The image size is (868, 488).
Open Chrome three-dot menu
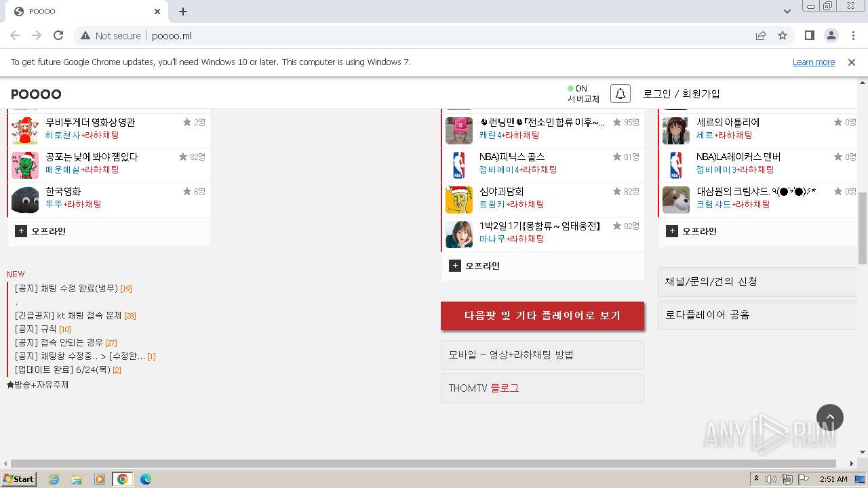tap(852, 35)
